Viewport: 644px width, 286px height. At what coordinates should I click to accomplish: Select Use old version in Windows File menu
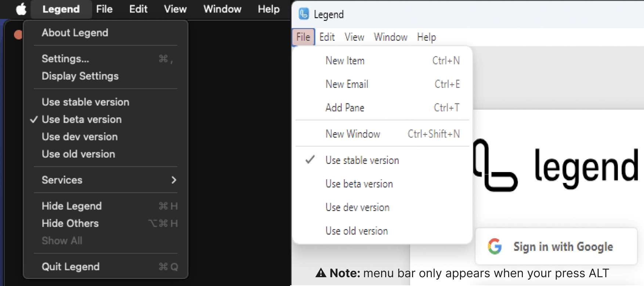pos(382,231)
